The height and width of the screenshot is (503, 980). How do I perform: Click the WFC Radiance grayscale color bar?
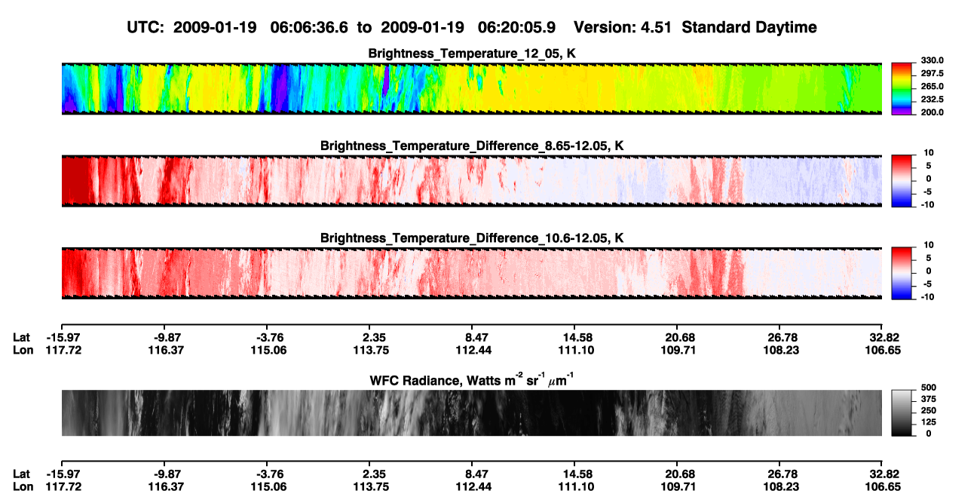point(902,413)
